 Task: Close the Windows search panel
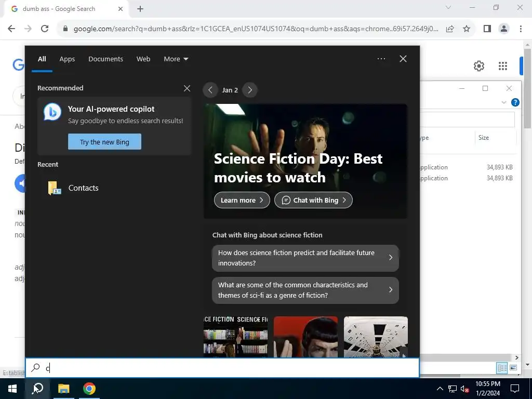403,59
